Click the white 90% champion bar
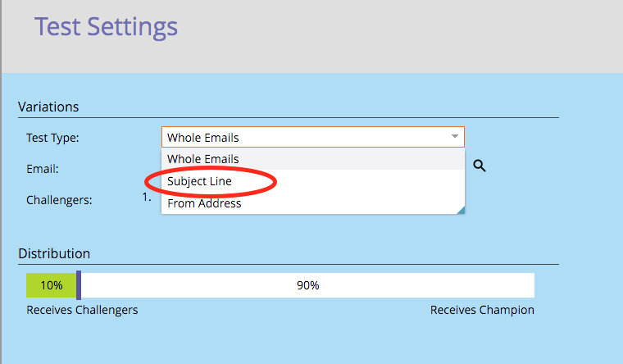This screenshot has height=364, width=623. tap(308, 285)
